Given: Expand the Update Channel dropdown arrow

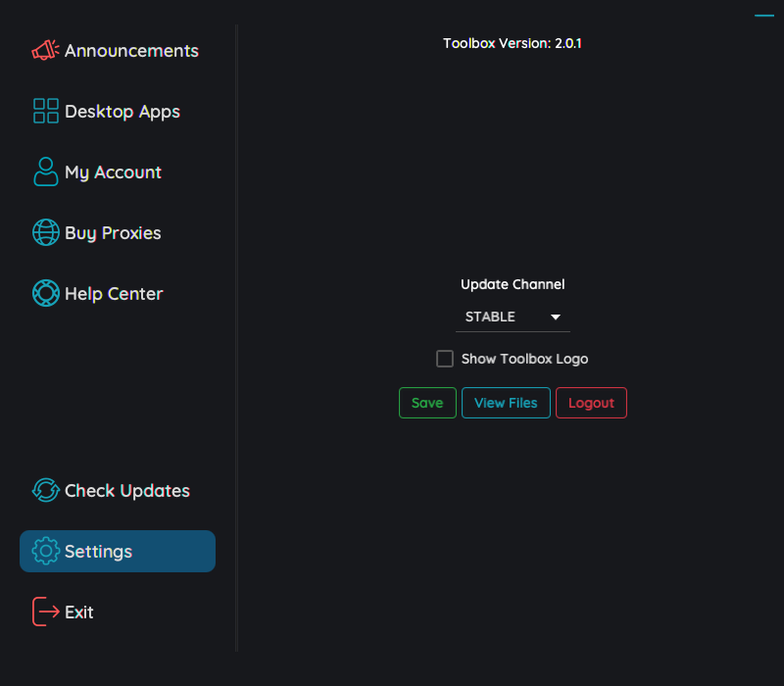Looking at the screenshot, I should [x=556, y=318].
